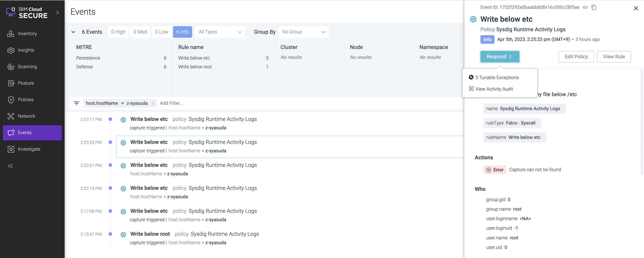The image size is (644, 258).
Task: Toggle the 0 High severity filter
Action: point(118,32)
